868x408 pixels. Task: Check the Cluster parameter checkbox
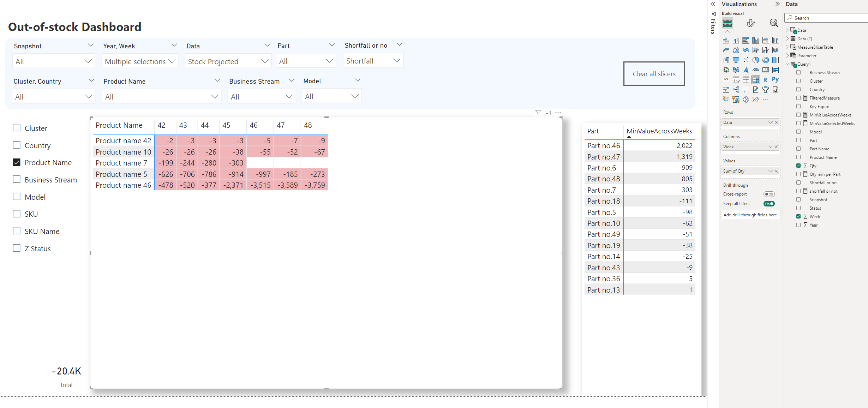(17, 128)
